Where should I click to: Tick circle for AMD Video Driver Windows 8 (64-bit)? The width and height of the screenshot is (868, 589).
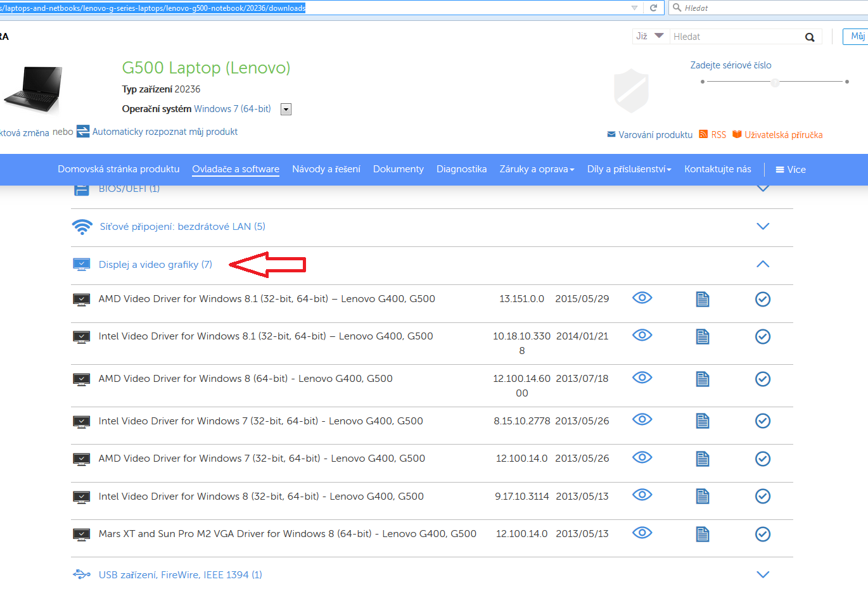click(x=763, y=379)
